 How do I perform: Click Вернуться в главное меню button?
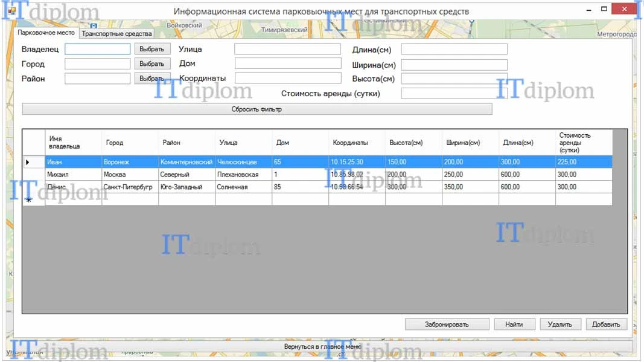click(x=322, y=347)
